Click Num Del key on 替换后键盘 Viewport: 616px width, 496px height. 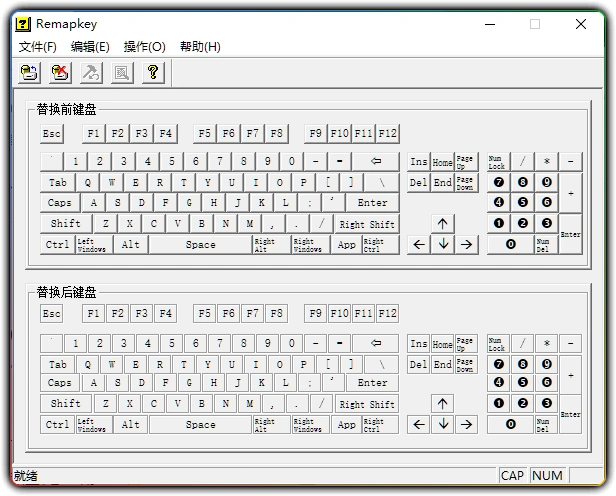pyautogui.click(x=546, y=425)
